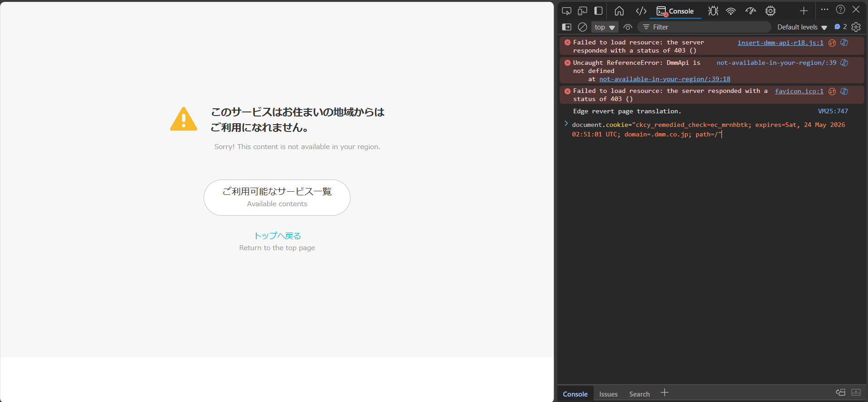Screen dimensions: 868x402
Task: Open the insert-dmm-api-r18.js:1 source link
Action: [x=780, y=43]
